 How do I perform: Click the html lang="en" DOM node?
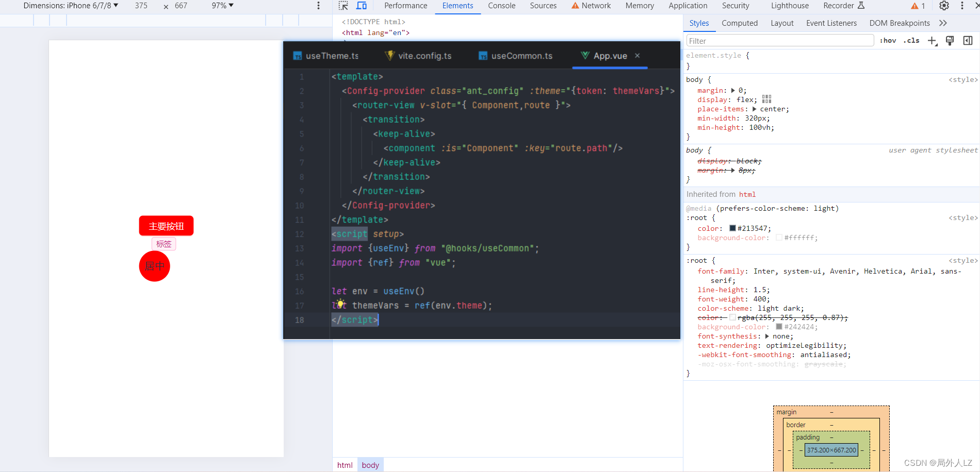(x=375, y=32)
